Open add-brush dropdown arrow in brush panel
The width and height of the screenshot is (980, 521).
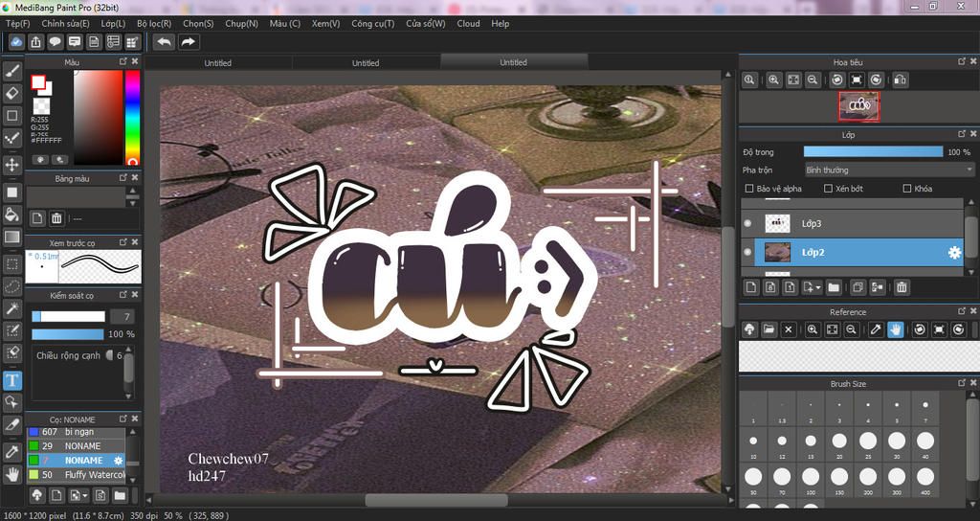click(x=85, y=496)
